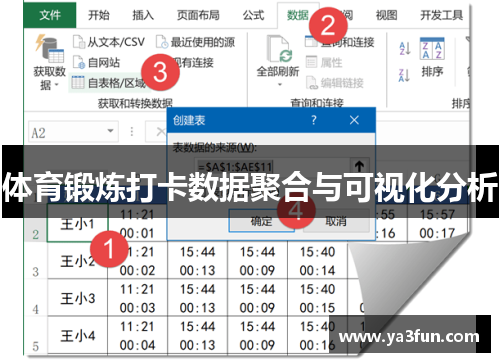Select cell containing 王小4
Screen dimensions: 500x362
[x=77, y=335]
